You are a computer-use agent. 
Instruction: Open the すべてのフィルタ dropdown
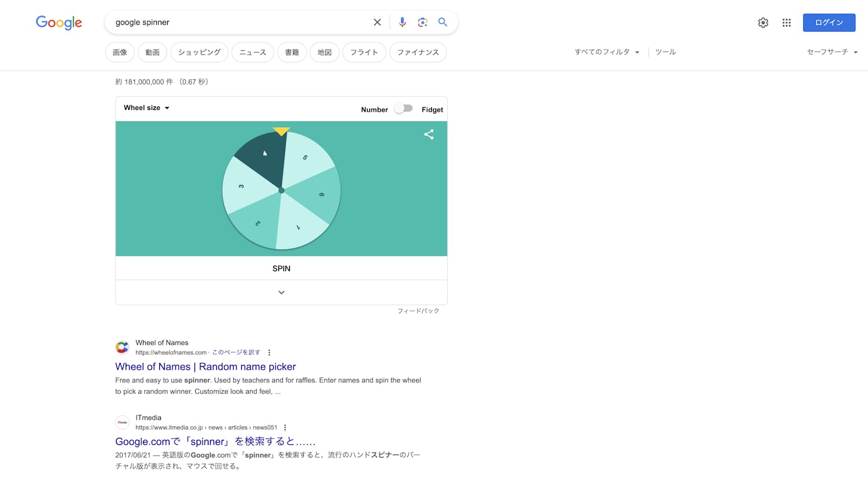pyautogui.click(x=606, y=52)
